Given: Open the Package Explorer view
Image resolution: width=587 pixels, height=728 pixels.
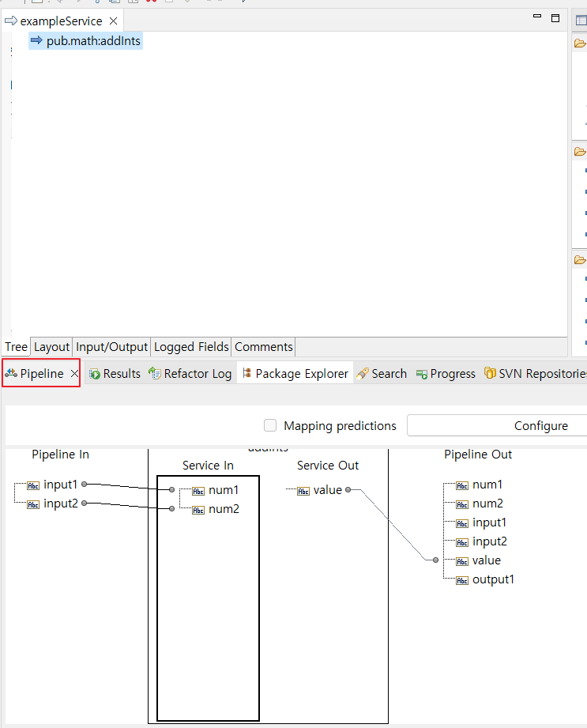Looking at the screenshot, I should click(295, 373).
